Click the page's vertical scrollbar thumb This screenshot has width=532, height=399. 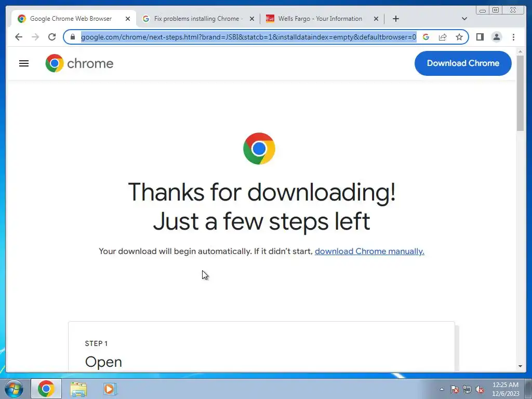(520, 92)
